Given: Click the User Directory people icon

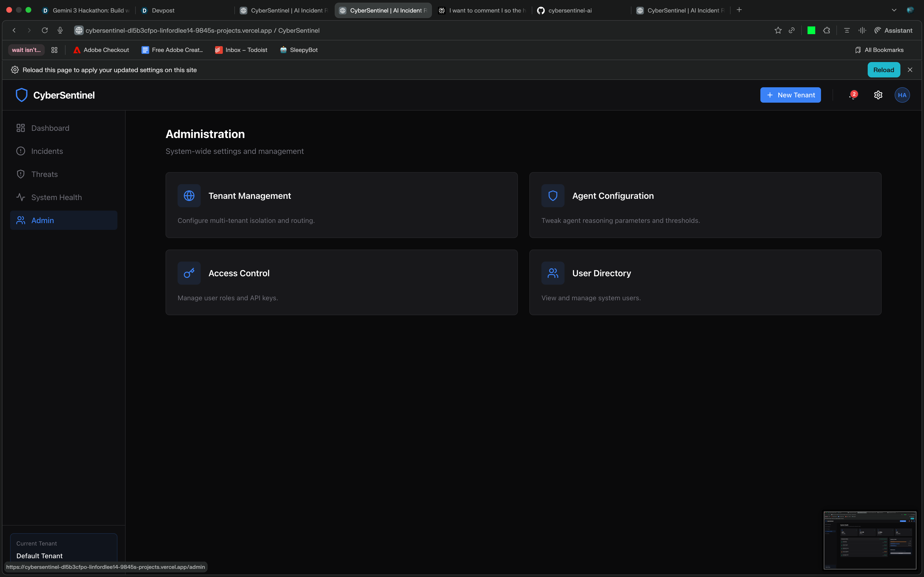Looking at the screenshot, I should [552, 273].
